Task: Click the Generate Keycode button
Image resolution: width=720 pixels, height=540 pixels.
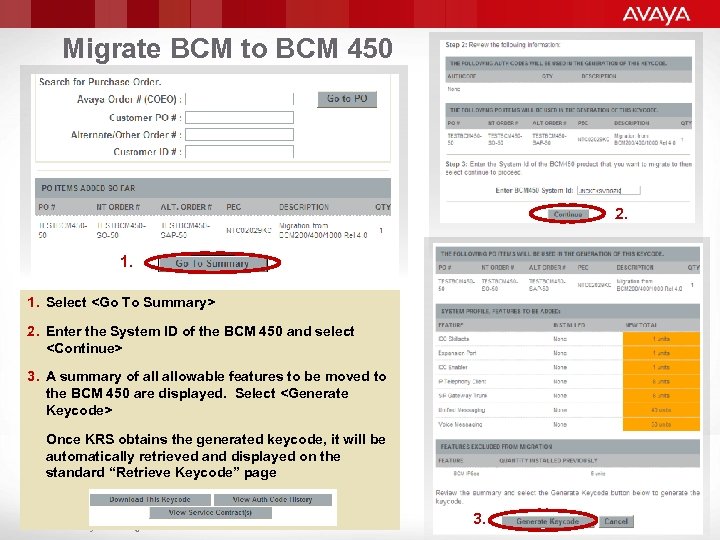Action: tap(547, 521)
